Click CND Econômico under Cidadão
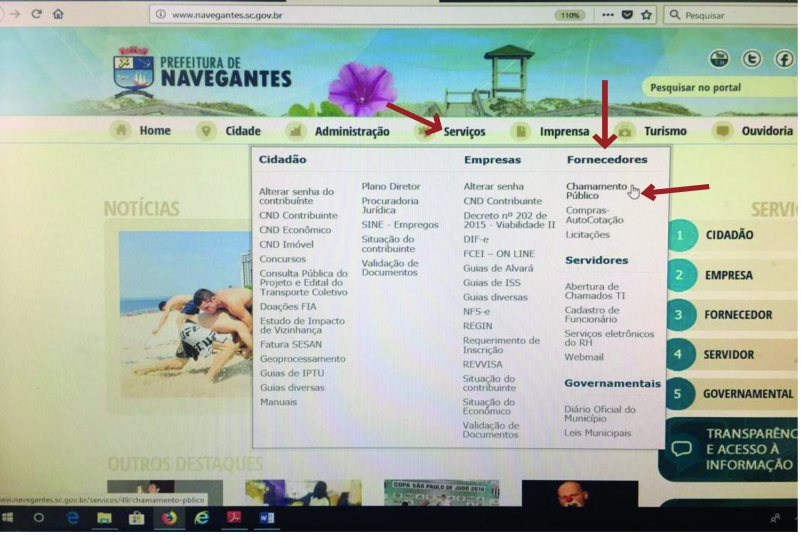Image resolution: width=801 pixels, height=535 pixels. (x=295, y=230)
